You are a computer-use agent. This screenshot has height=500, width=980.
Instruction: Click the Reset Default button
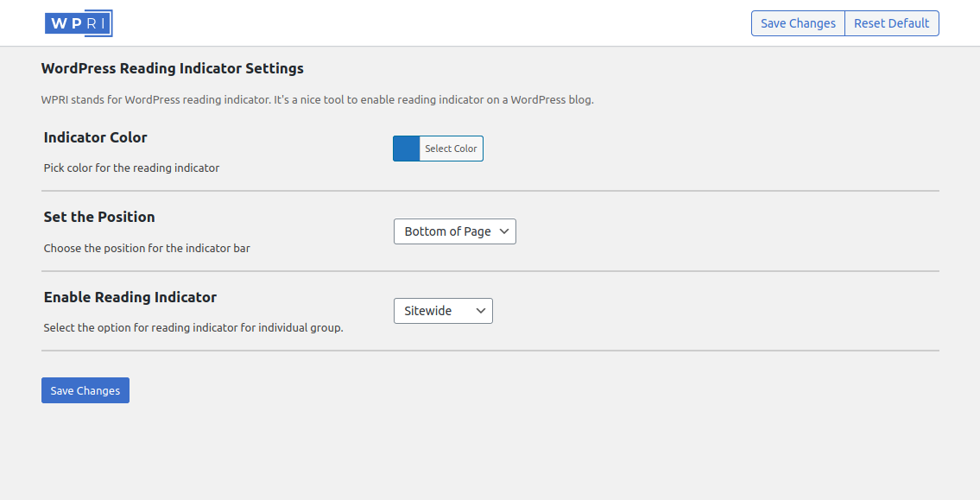(892, 23)
